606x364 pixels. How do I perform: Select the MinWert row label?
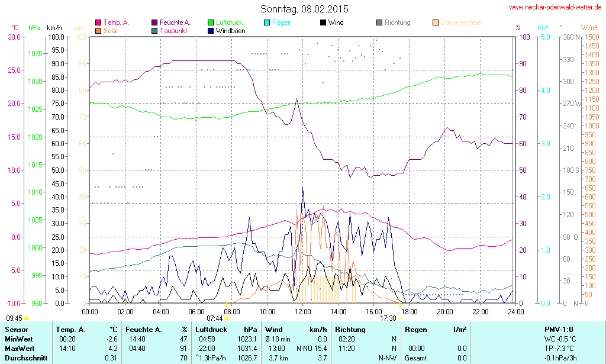coord(18,339)
